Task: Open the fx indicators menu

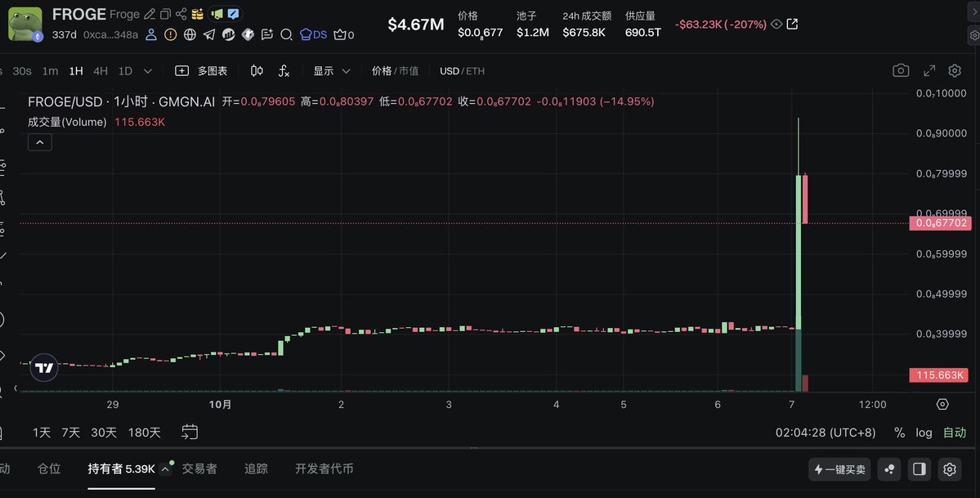Action: [284, 70]
